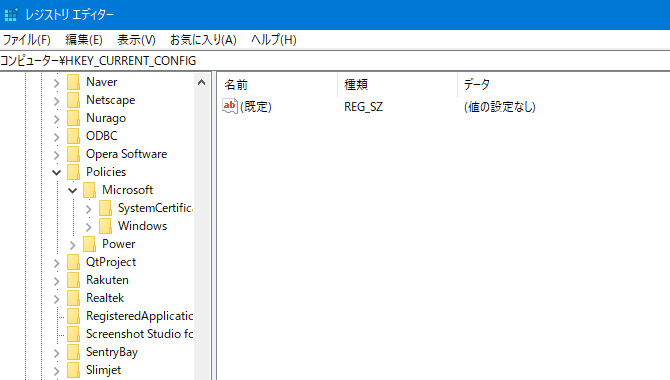The height and width of the screenshot is (380, 670).
Task: Select the Opera Software key label
Action: coord(126,154)
